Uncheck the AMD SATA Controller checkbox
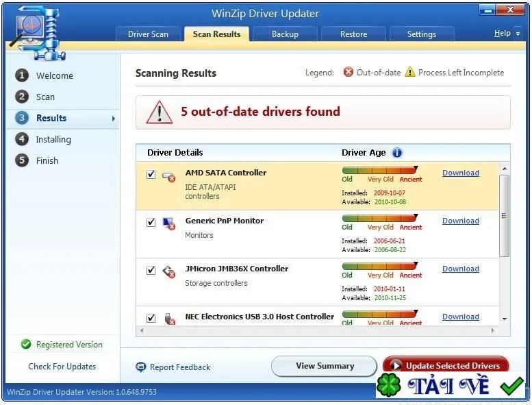 pos(151,175)
